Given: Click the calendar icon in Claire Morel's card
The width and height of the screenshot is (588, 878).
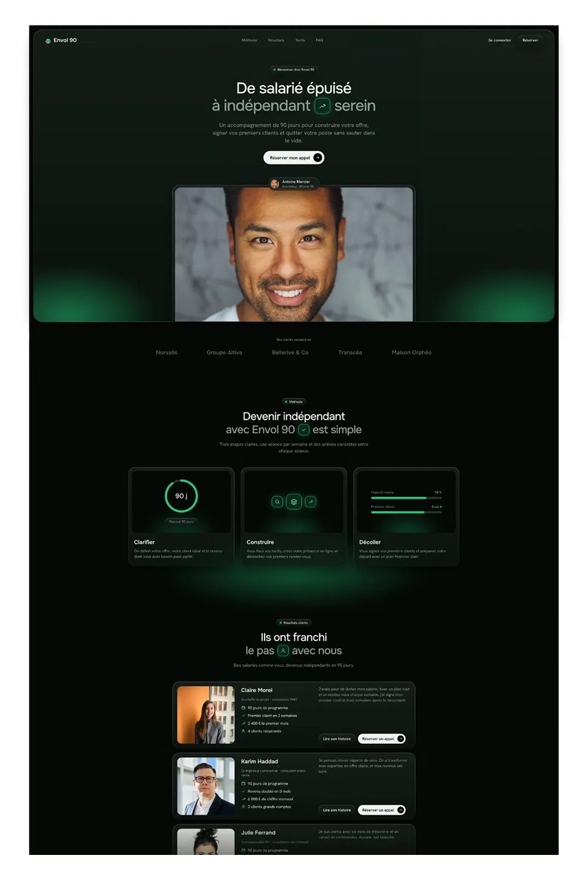Looking at the screenshot, I should (x=243, y=708).
